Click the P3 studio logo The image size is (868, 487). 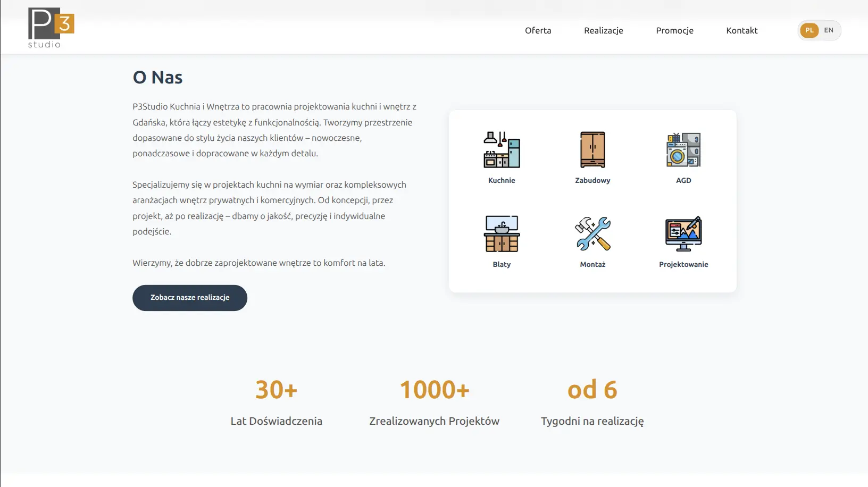pyautogui.click(x=51, y=28)
